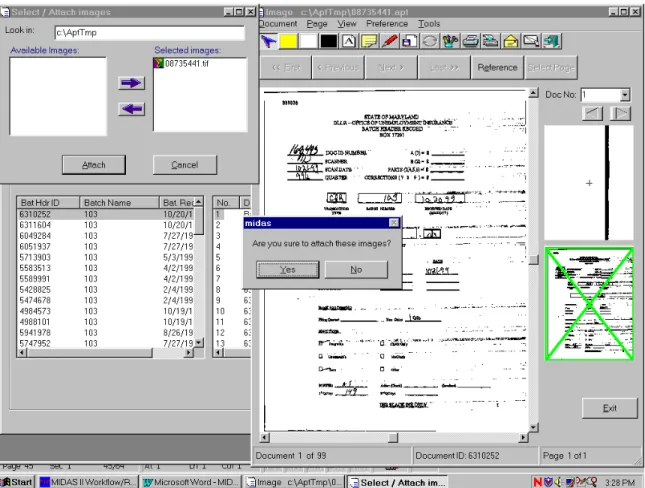645x488 pixels.
Task: Select 08735441.tif in Selected images
Action: 181,63
